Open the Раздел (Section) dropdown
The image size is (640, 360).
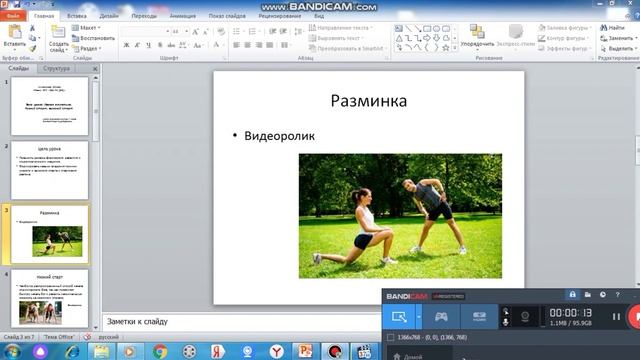pyautogui.click(x=87, y=48)
